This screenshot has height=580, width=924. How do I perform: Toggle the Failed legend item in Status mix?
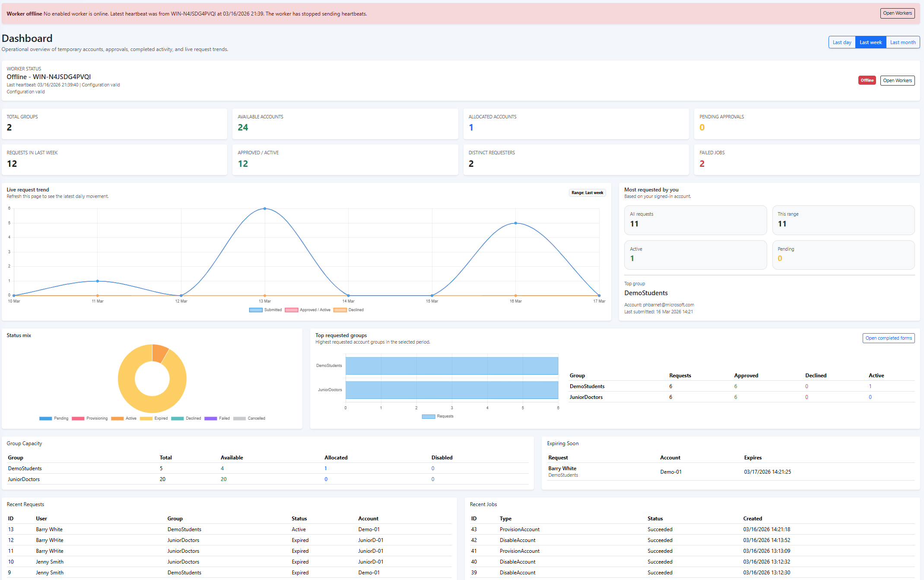tap(210, 418)
